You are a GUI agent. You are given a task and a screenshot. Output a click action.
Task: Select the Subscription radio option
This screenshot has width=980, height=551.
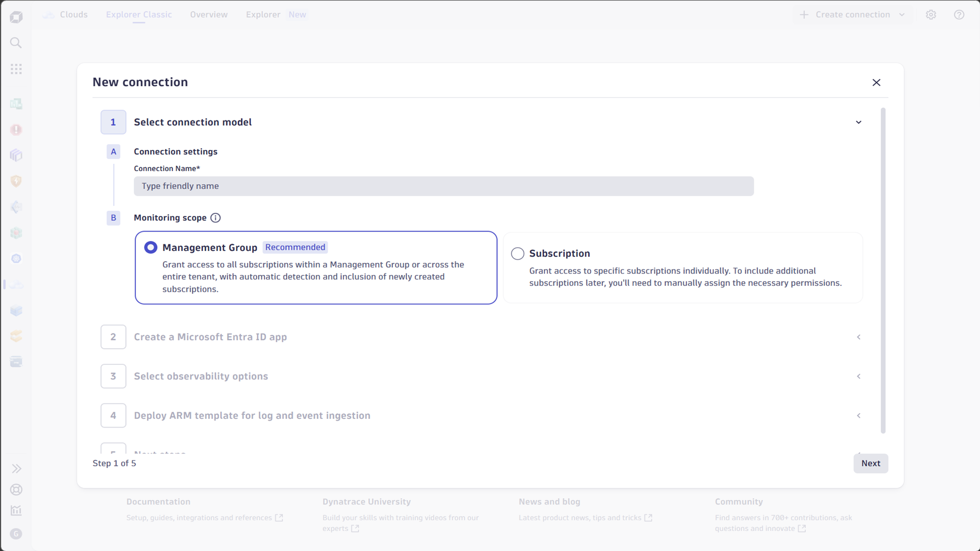[x=518, y=254]
